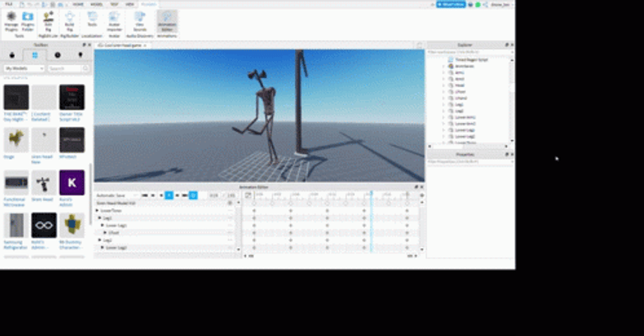The width and height of the screenshot is (644, 336).
Task: Pop out the Toolbox panel
Action: click(x=84, y=45)
